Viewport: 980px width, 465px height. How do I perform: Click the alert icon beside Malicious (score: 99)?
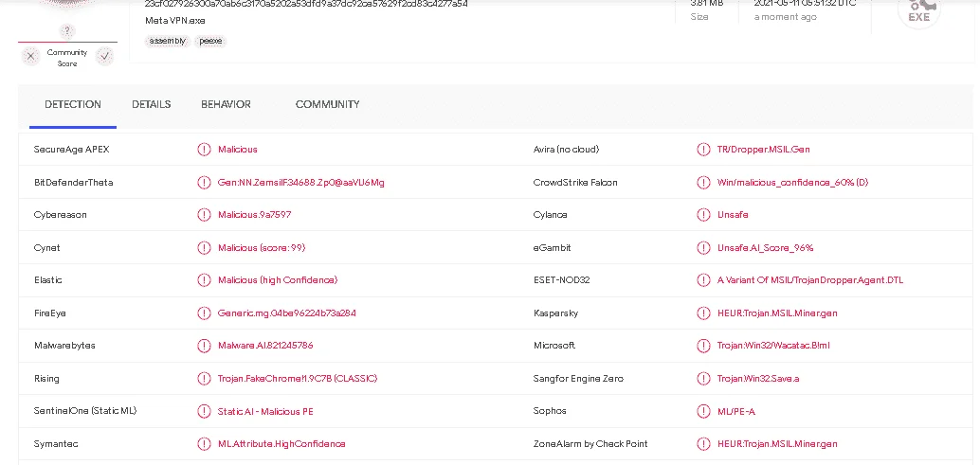[204, 248]
